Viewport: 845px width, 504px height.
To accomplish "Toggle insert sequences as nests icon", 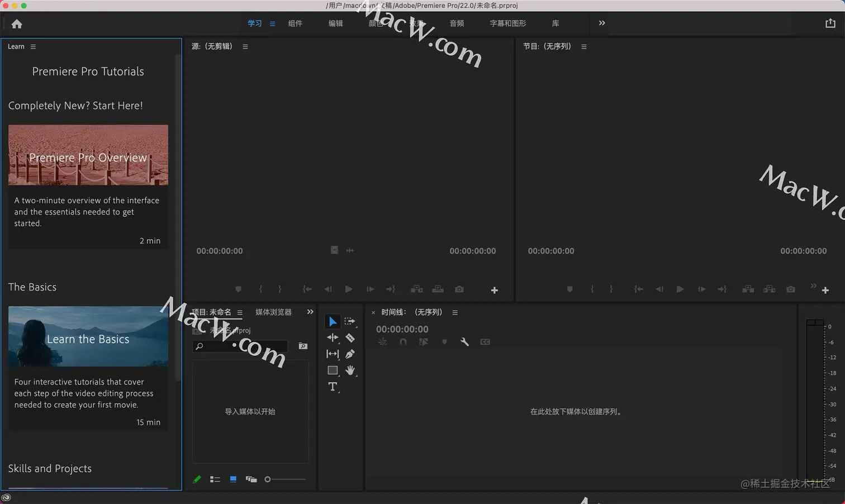I will coord(383,342).
